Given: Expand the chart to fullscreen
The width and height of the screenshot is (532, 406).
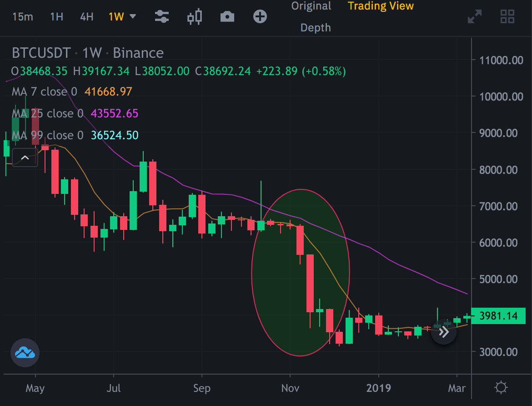Looking at the screenshot, I should coord(475,17).
